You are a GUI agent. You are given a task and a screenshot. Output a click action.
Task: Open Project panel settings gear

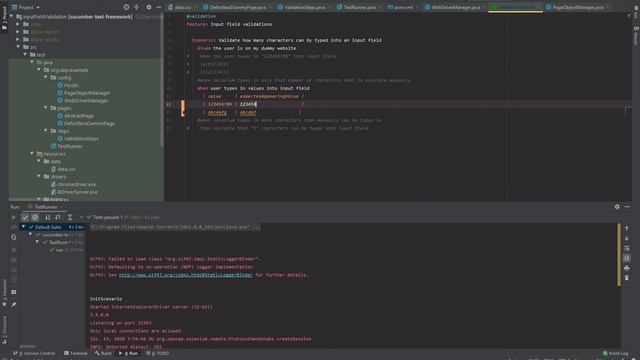coord(149,7)
